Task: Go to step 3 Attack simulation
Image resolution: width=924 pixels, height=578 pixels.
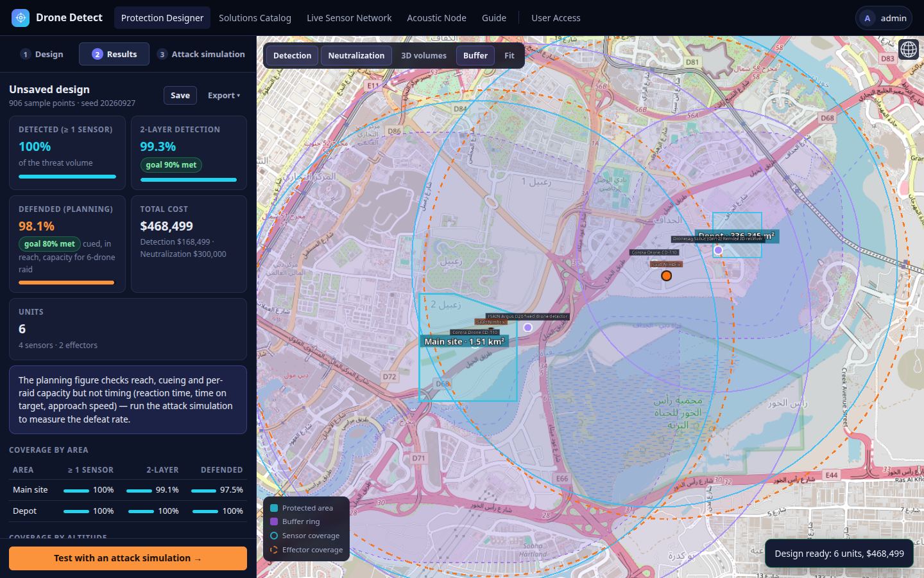Action: tap(201, 54)
